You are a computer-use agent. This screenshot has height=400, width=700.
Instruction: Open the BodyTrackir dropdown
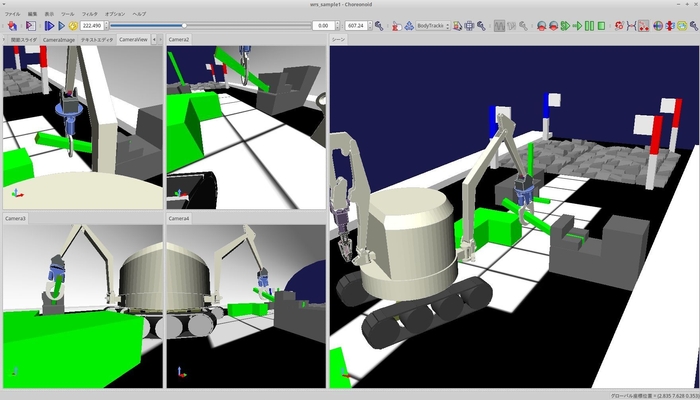coord(432,25)
